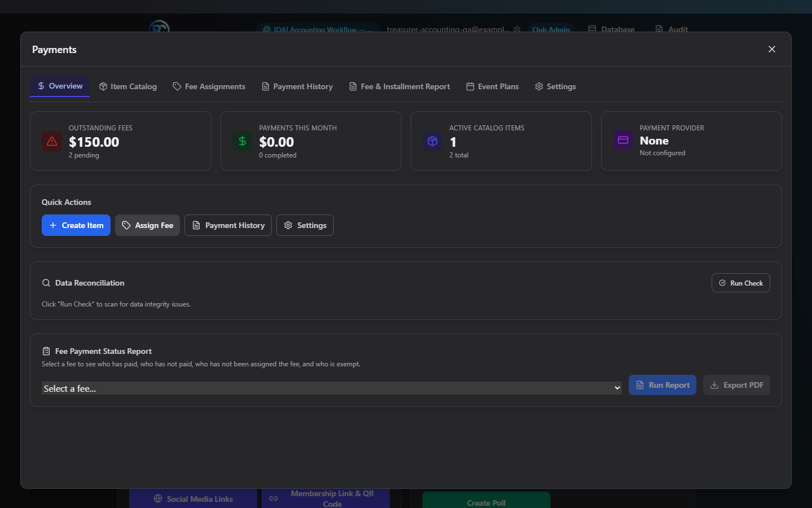
Task: Click the green dollar payments icon
Action: pyautogui.click(x=242, y=141)
